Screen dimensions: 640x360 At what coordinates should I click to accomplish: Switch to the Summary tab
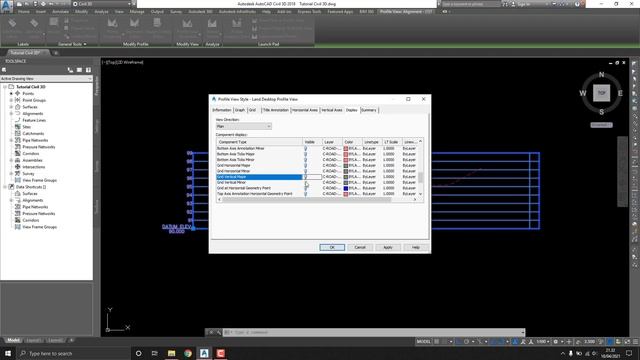369,110
